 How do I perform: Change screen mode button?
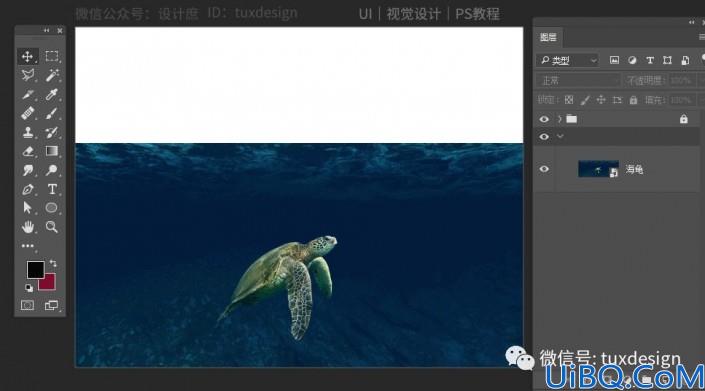point(51,306)
